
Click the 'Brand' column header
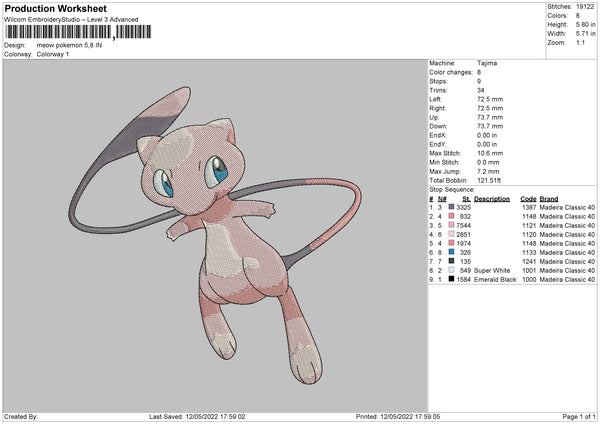point(549,199)
